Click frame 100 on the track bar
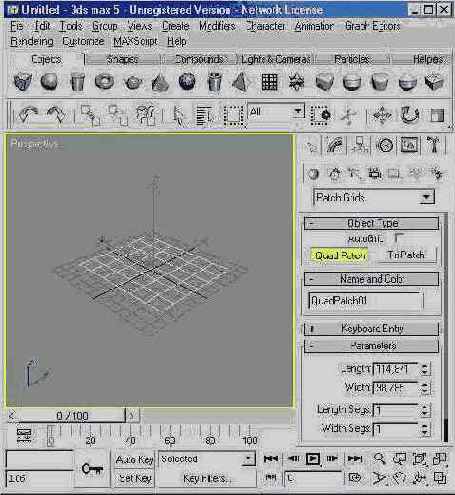Viewport: 455px width, 495px height. 249,440
